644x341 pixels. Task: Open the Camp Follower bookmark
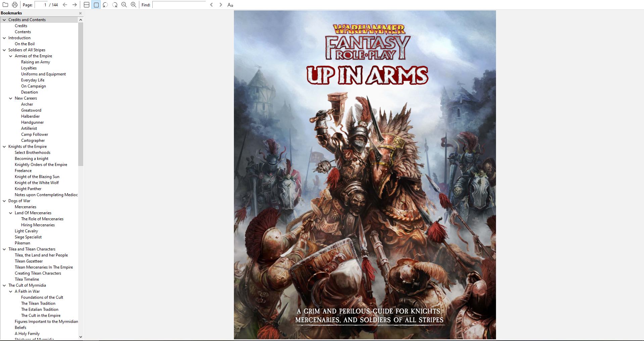click(x=35, y=134)
